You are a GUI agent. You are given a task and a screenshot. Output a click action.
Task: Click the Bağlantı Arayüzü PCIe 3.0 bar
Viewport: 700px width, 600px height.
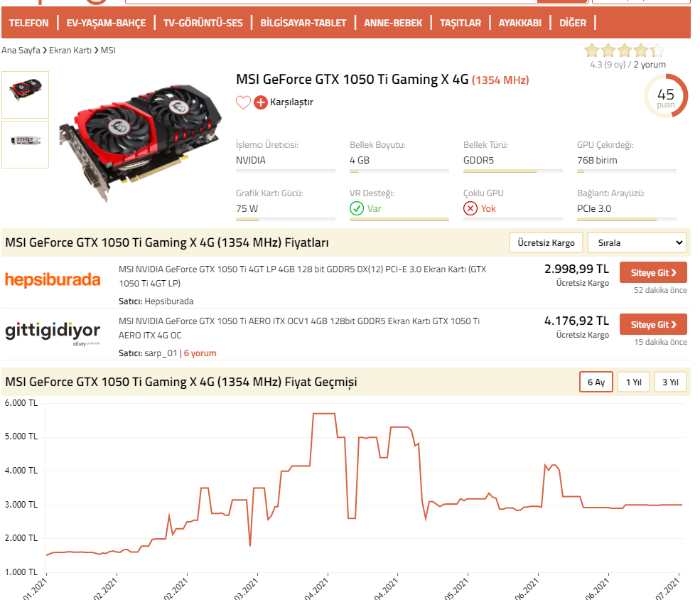[626, 219]
